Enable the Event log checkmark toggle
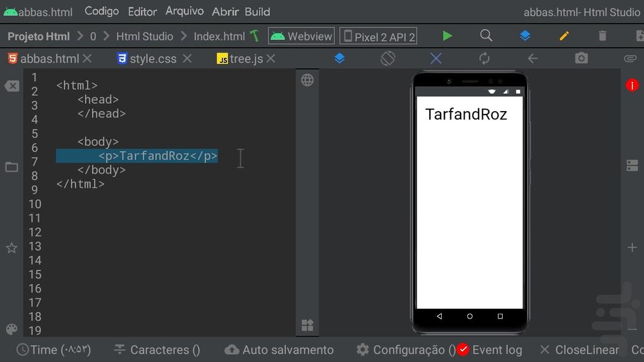The image size is (644, 362). point(463,349)
